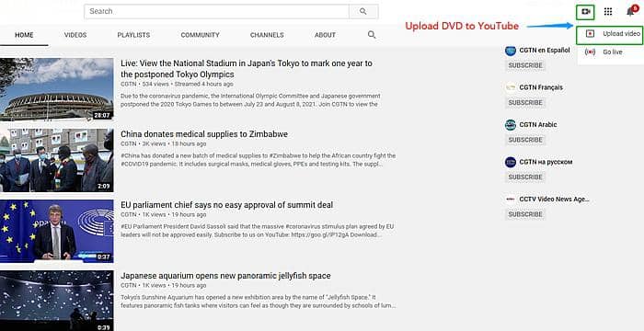This screenshot has height=331, width=644.
Task: Go to the ABOUT tab
Action: (x=325, y=35)
